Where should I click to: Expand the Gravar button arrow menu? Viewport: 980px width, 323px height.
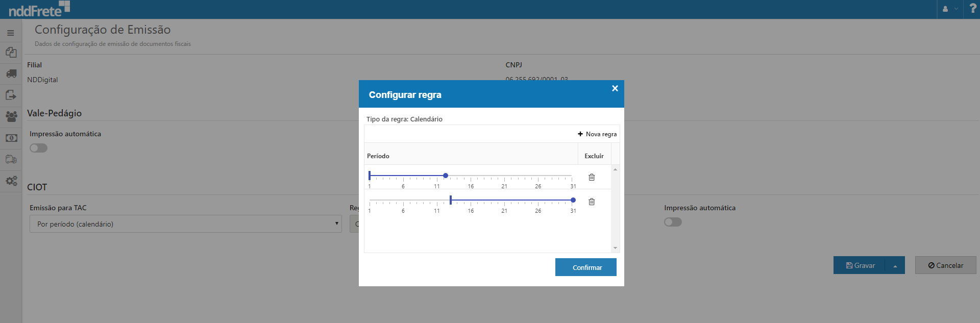coord(895,265)
